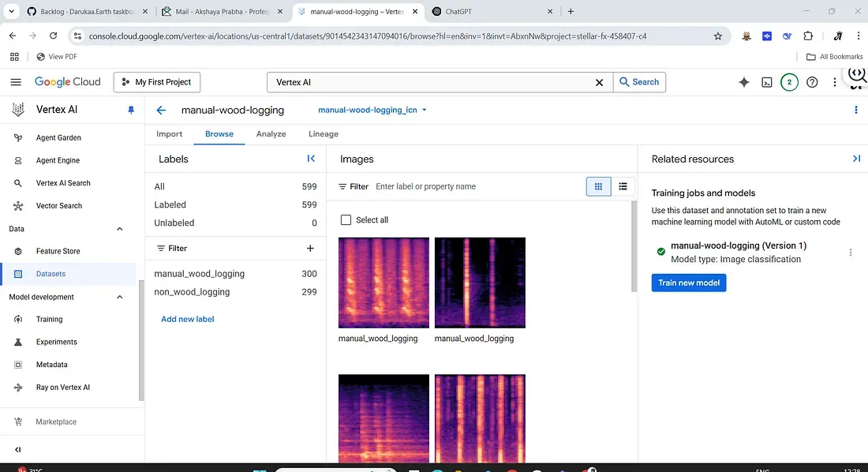Image resolution: width=868 pixels, height=472 pixels.
Task: Open Cloud Shell terminal icon
Action: pyautogui.click(x=765, y=82)
